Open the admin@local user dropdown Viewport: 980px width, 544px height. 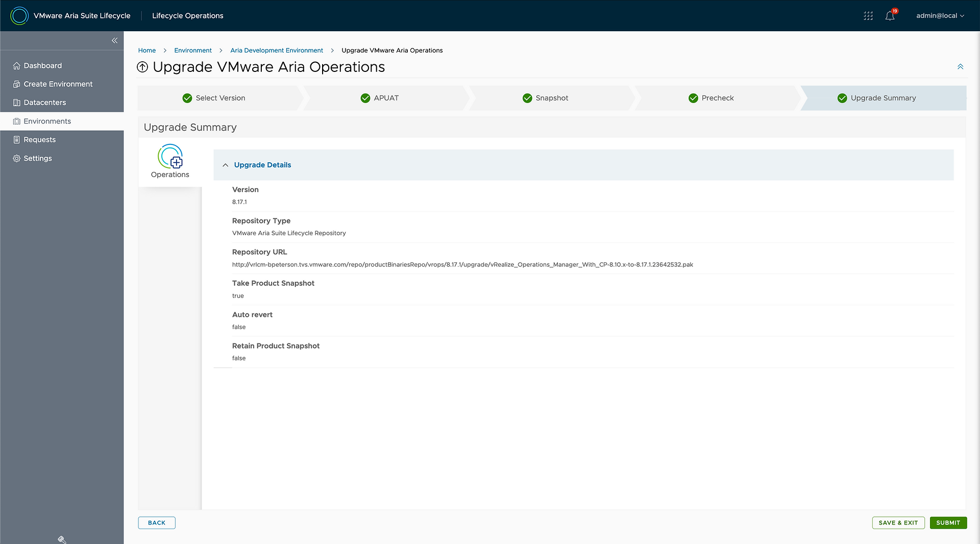click(940, 16)
